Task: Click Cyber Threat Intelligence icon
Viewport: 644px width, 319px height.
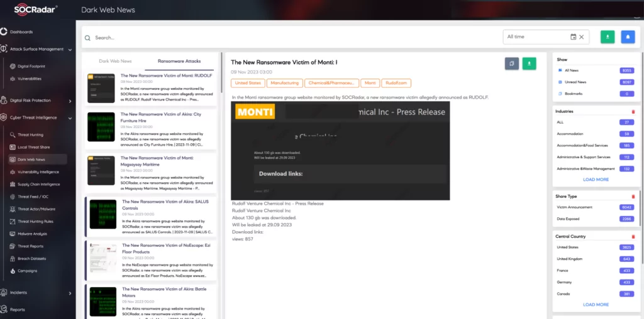Action: (x=4, y=117)
